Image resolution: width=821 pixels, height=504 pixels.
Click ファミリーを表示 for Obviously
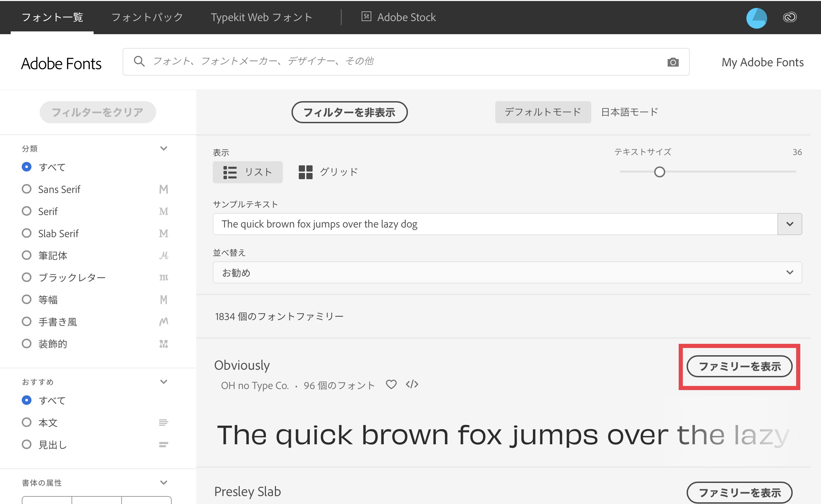pyautogui.click(x=739, y=366)
